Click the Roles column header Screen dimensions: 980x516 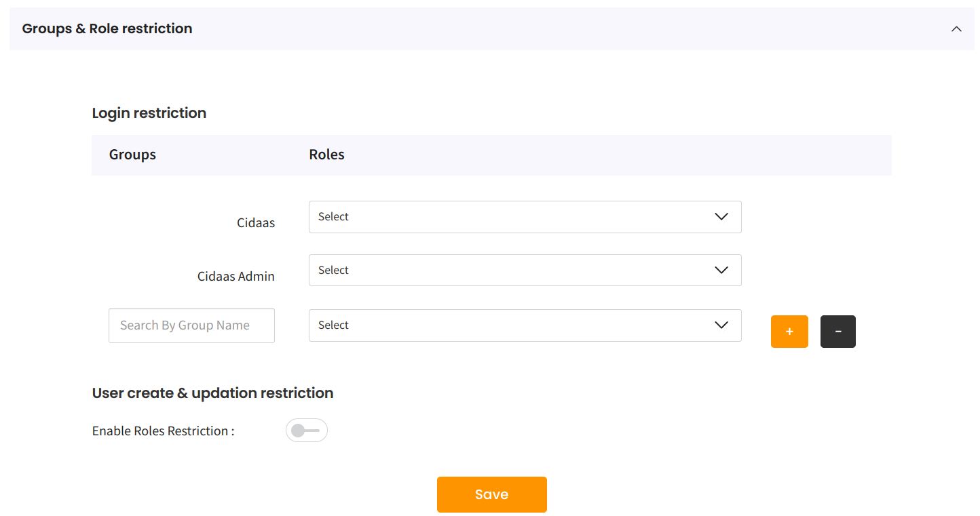(x=326, y=155)
